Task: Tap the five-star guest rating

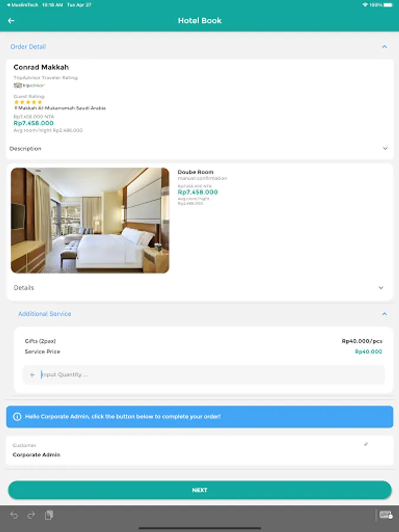Action: point(28,102)
